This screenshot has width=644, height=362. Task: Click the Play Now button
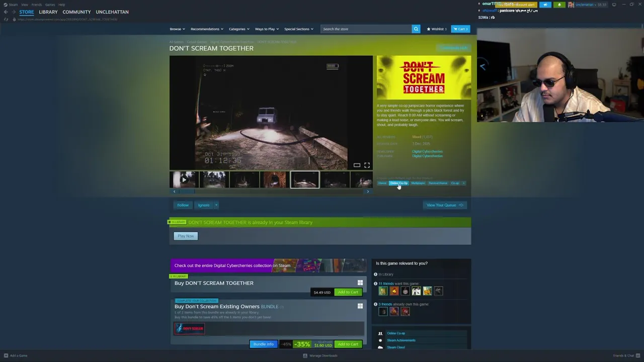186,236
